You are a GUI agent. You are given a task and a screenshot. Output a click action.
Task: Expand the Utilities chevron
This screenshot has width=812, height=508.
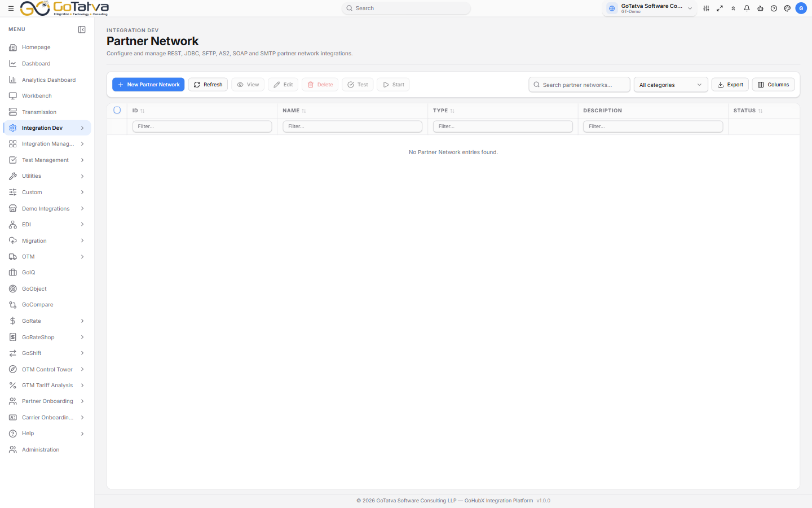(x=82, y=176)
